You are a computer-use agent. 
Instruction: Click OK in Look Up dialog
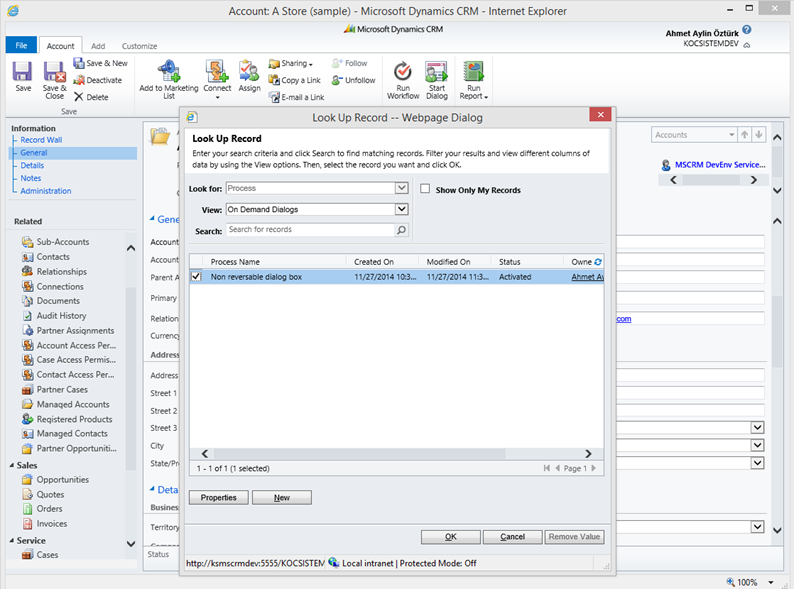[451, 537]
